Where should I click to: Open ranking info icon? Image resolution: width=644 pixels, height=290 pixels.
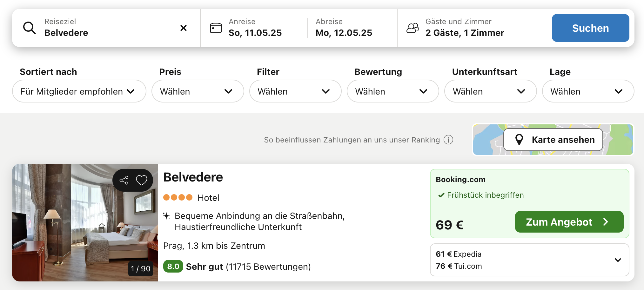(448, 140)
